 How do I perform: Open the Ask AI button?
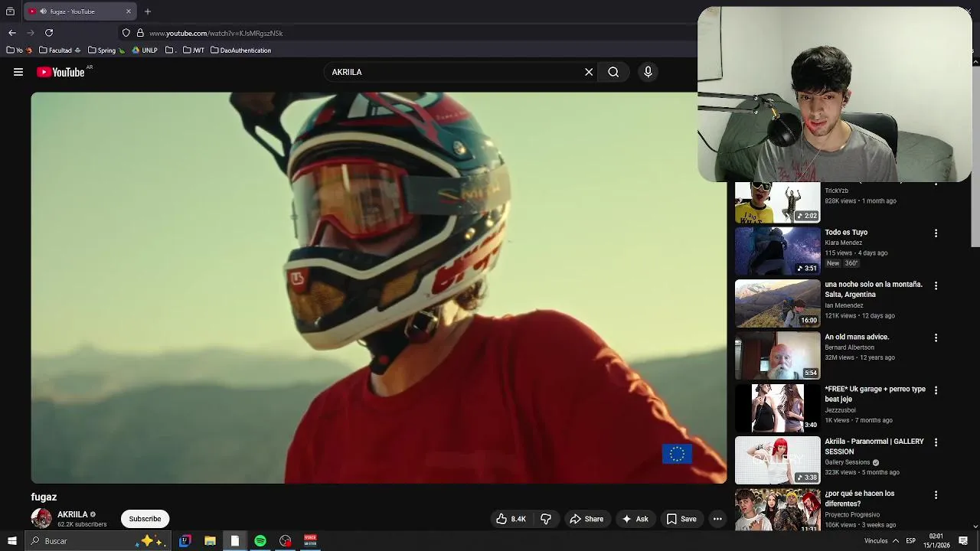[635, 519]
